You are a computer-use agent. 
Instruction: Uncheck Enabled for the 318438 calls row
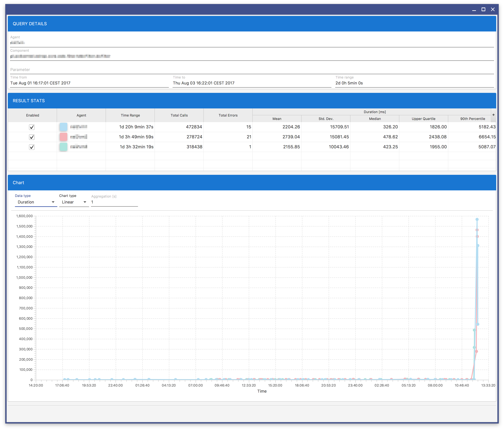[x=32, y=147]
